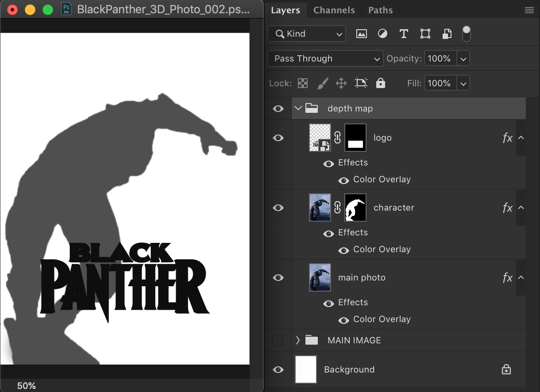Click the Fill value field
The width and height of the screenshot is (540, 392).
(x=440, y=83)
